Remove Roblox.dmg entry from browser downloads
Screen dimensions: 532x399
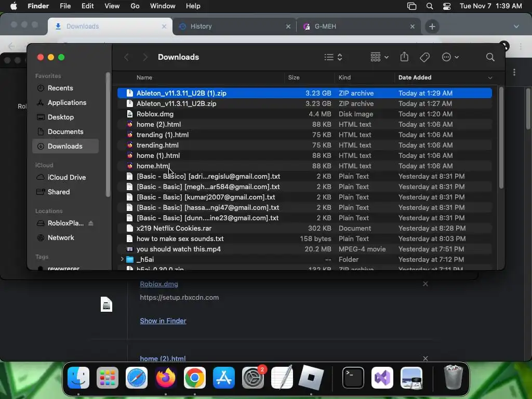point(425,284)
